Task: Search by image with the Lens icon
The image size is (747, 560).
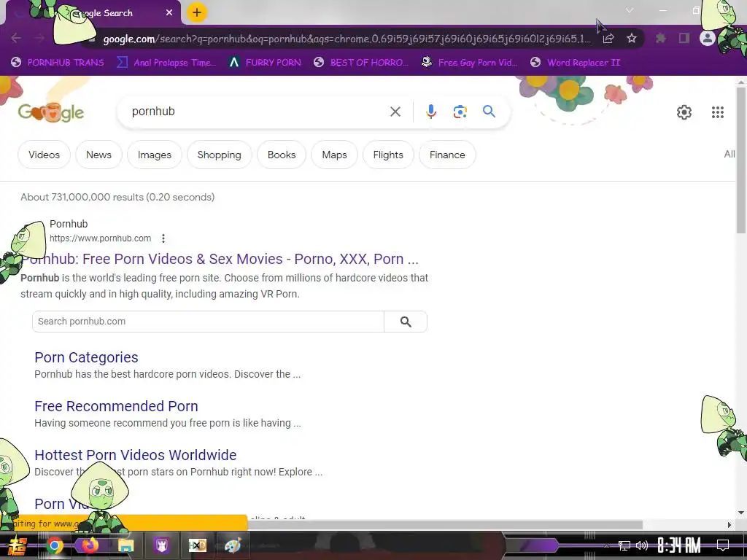Action: tap(460, 112)
